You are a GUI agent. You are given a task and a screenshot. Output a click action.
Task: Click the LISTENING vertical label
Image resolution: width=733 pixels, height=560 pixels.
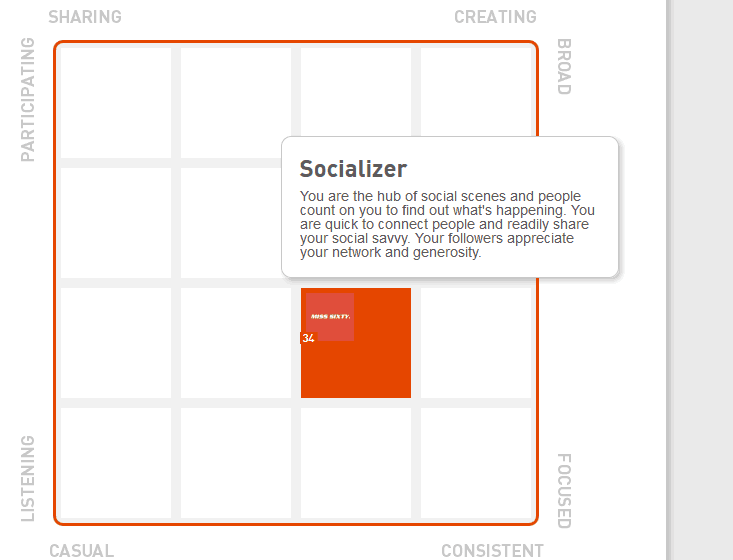coord(28,478)
